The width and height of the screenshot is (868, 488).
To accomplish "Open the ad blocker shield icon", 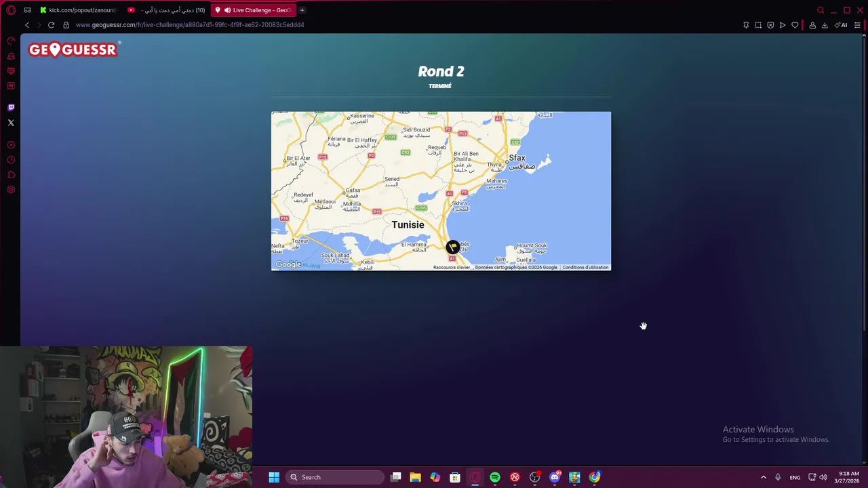I will tap(770, 25).
